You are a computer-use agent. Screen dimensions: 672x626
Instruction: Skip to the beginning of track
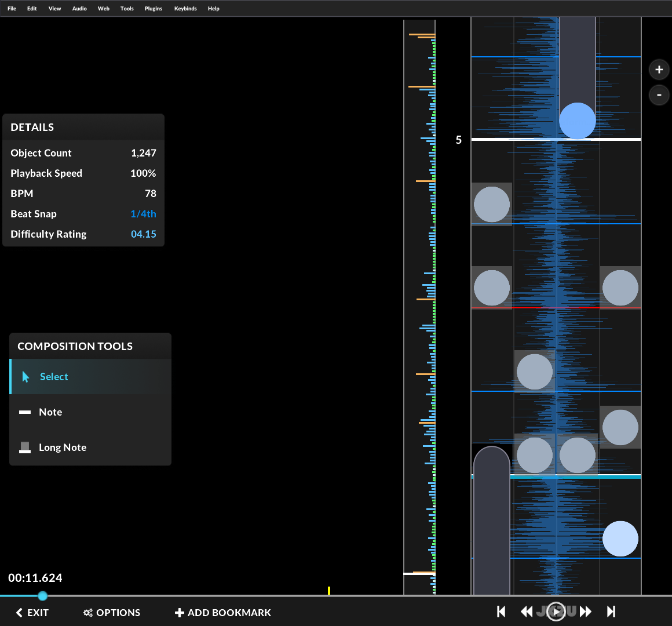tap(501, 612)
